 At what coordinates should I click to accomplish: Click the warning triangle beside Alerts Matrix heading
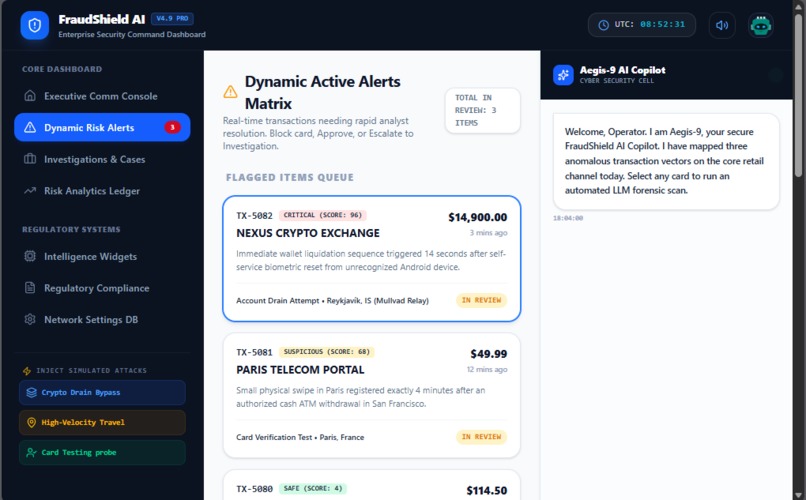[x=230, y=92]
